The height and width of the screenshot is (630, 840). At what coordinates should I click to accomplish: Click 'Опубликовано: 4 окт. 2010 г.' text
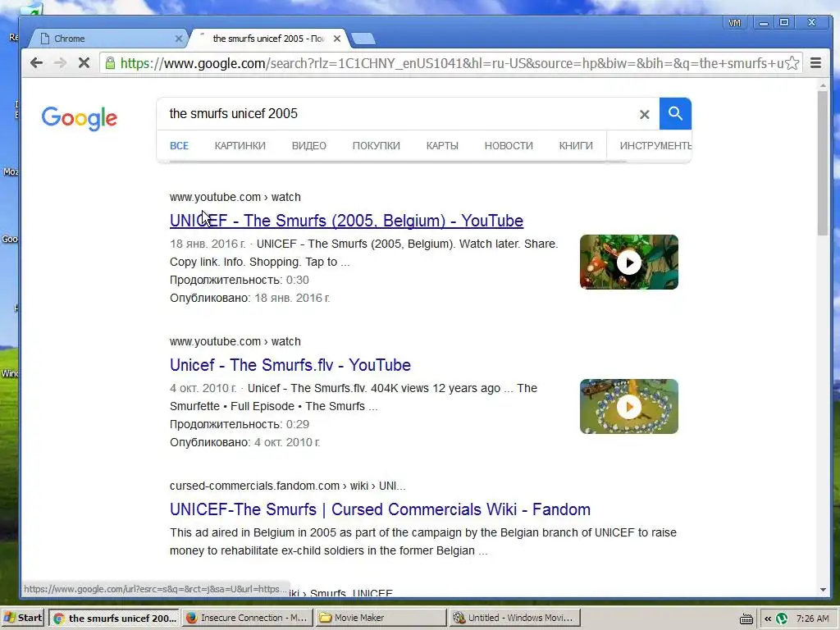click(244, 442)
